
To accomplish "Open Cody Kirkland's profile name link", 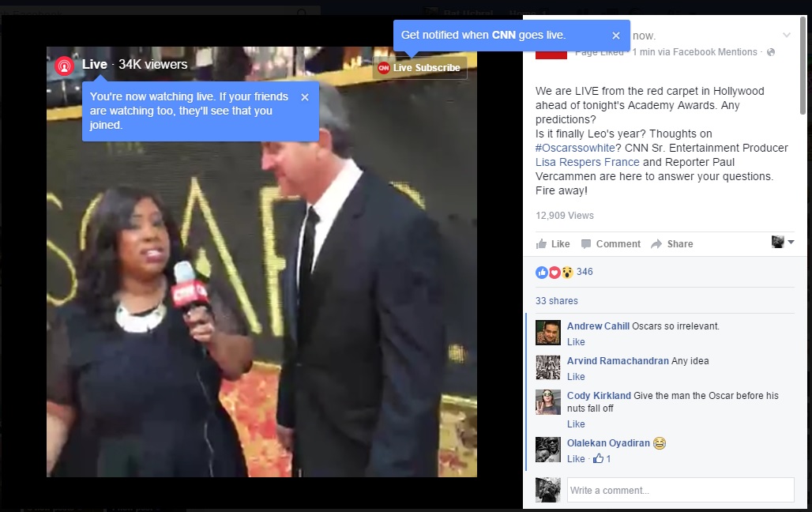I will click(599, 395).
